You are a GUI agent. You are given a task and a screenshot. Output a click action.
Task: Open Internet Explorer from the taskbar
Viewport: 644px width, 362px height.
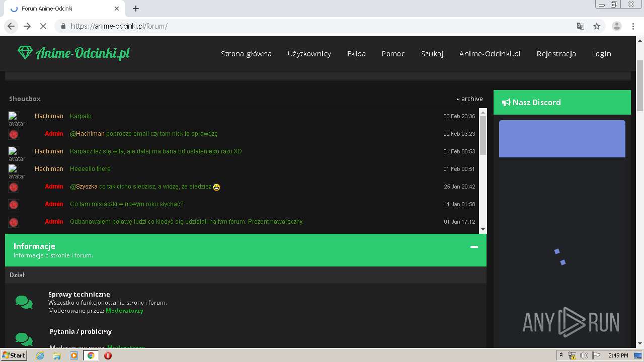(x=40, y=355)
